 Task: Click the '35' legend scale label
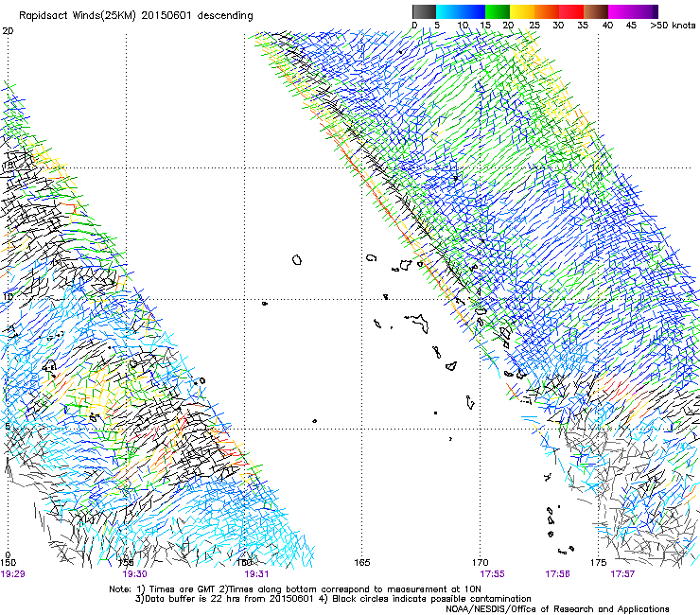583,26
